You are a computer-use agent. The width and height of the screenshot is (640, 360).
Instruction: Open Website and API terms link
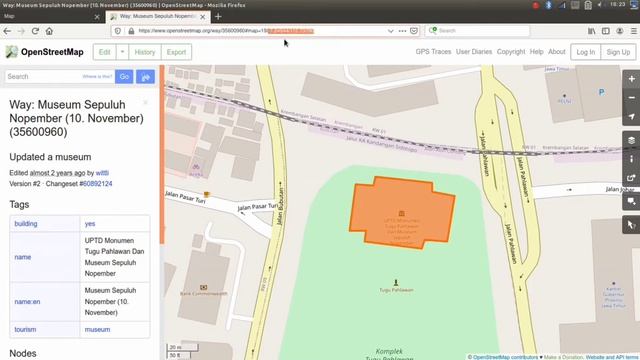(x=612, y=357)
